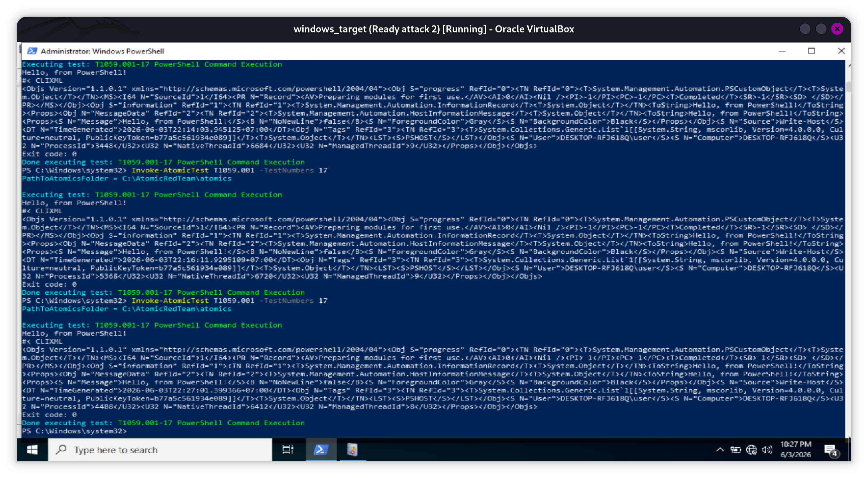Open the notification center icon
The image size is (868, 478).
(x=831, y=450)
